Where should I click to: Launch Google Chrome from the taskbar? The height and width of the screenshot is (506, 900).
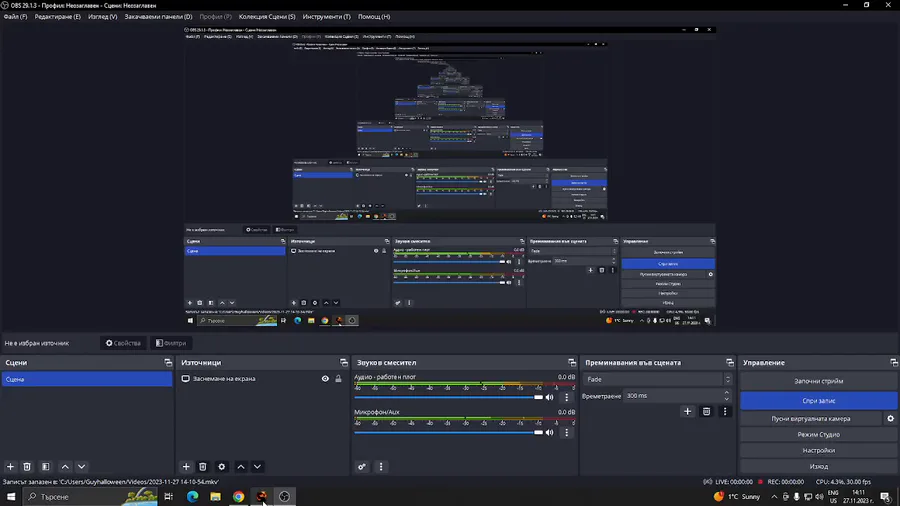point(238,496)
